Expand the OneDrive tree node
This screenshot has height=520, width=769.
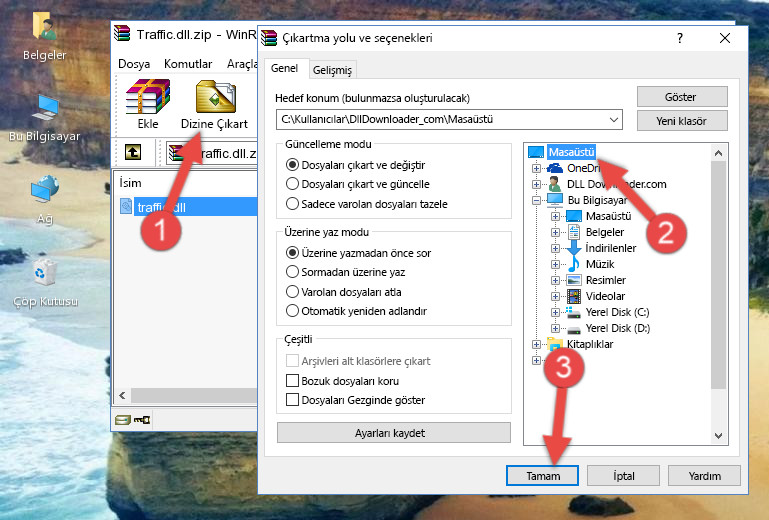(x=536, y=168)
